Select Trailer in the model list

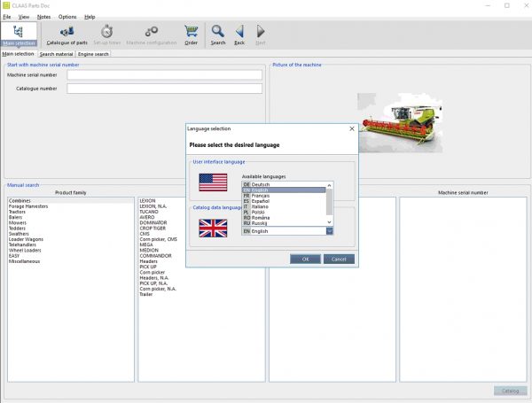[x=146, y=294]
